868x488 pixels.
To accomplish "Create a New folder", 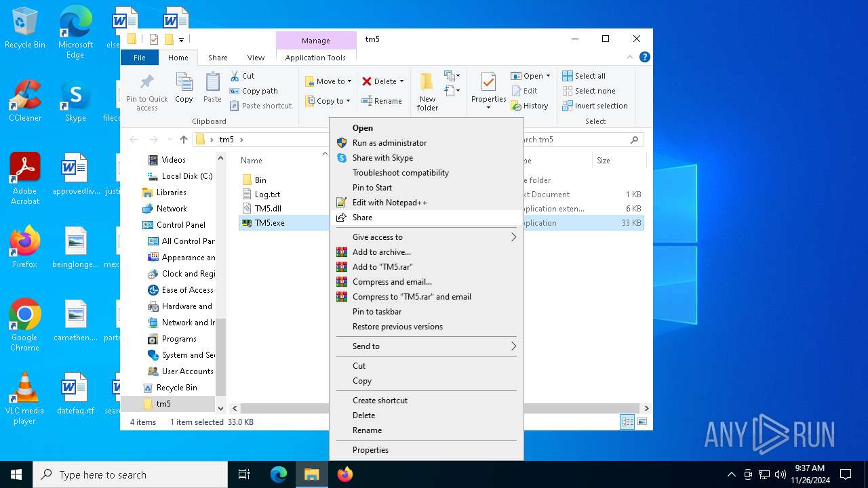I will 427,91.
